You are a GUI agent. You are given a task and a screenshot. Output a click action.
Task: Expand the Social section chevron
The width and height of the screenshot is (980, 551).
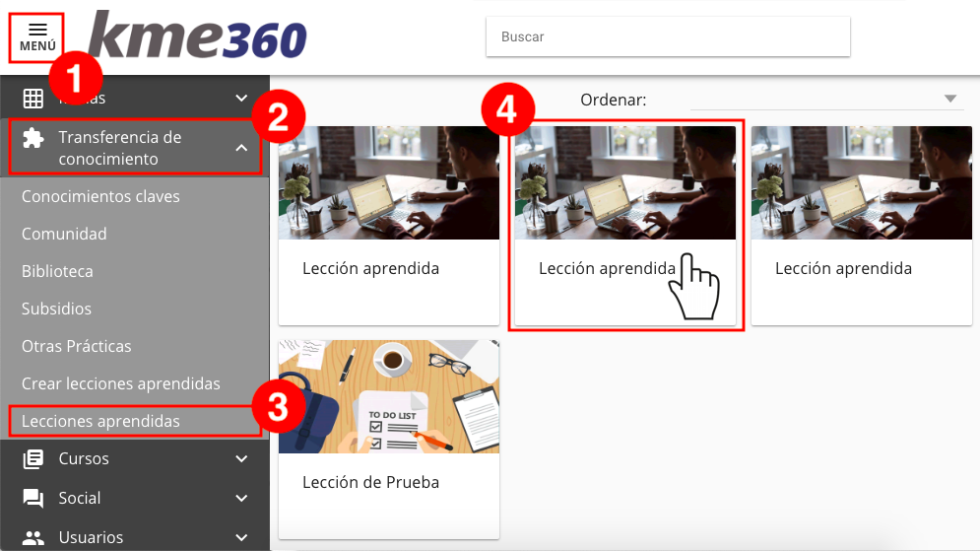click(241, 499)
